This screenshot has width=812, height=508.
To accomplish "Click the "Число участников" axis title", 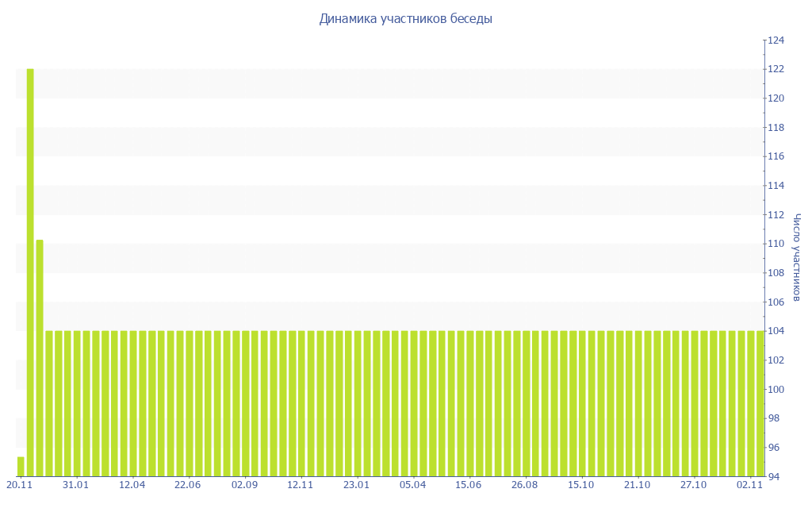I will click(797, 257).
